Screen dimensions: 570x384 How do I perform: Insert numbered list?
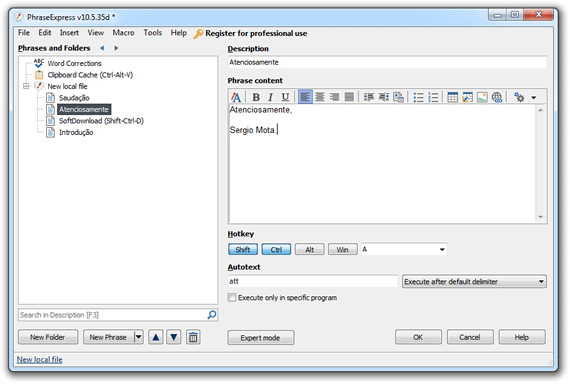pyautogui.click(x=433, y=97)
